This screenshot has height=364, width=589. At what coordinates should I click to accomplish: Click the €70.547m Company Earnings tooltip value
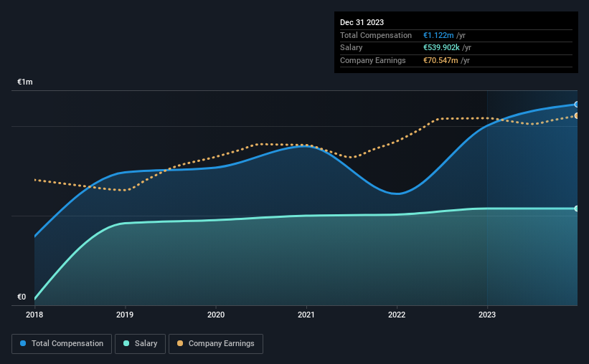click(x=440, y=60)
